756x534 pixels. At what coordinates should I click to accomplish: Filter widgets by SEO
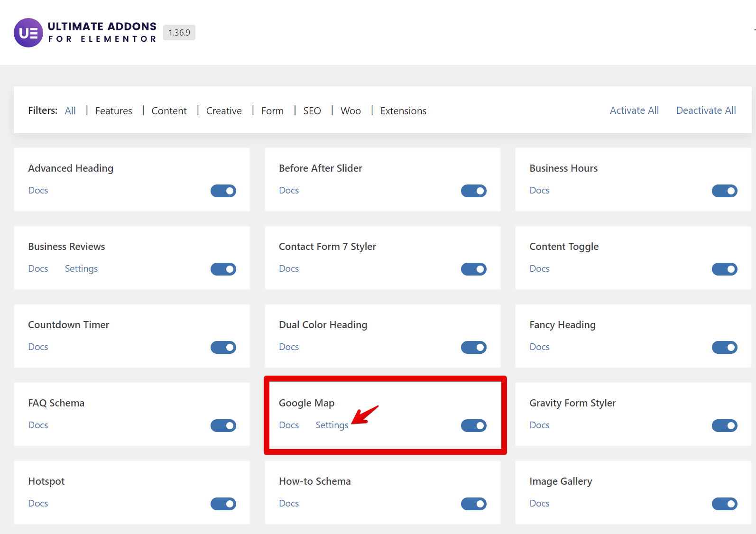pos(312,111)
